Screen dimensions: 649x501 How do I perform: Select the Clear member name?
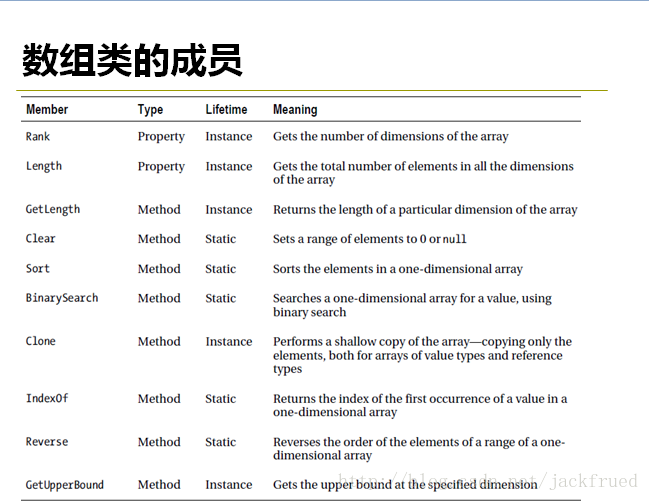click(41, 238)
